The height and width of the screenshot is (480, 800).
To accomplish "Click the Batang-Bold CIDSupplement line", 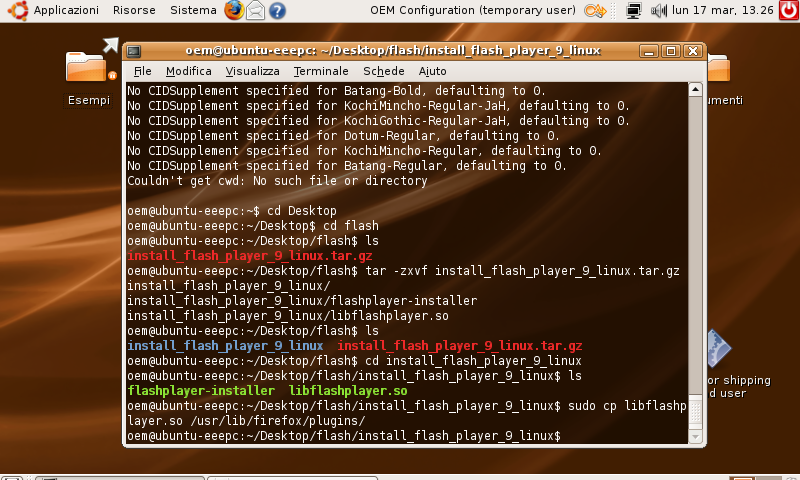I will tap(336, 91).
